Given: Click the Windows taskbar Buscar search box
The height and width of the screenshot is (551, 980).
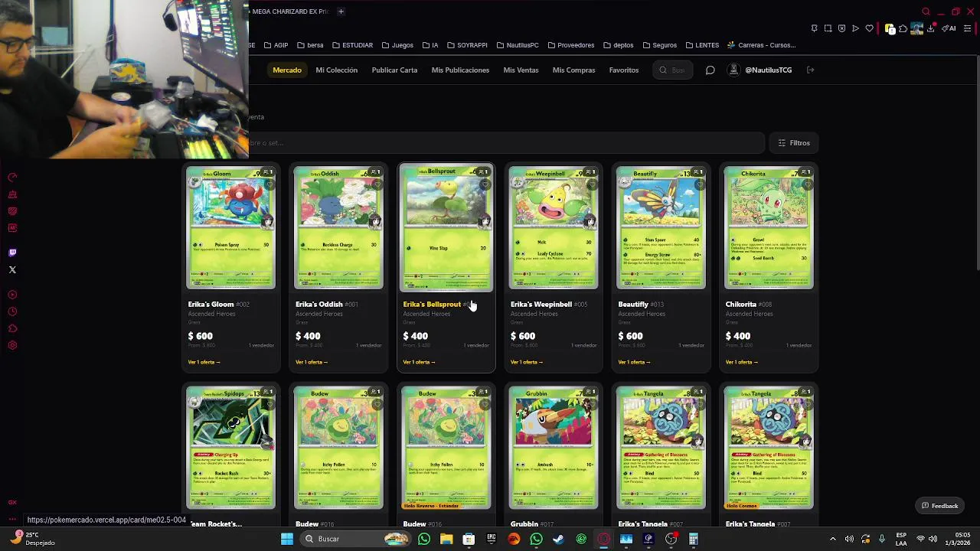Looking at the screenshot, I should 354,539.
